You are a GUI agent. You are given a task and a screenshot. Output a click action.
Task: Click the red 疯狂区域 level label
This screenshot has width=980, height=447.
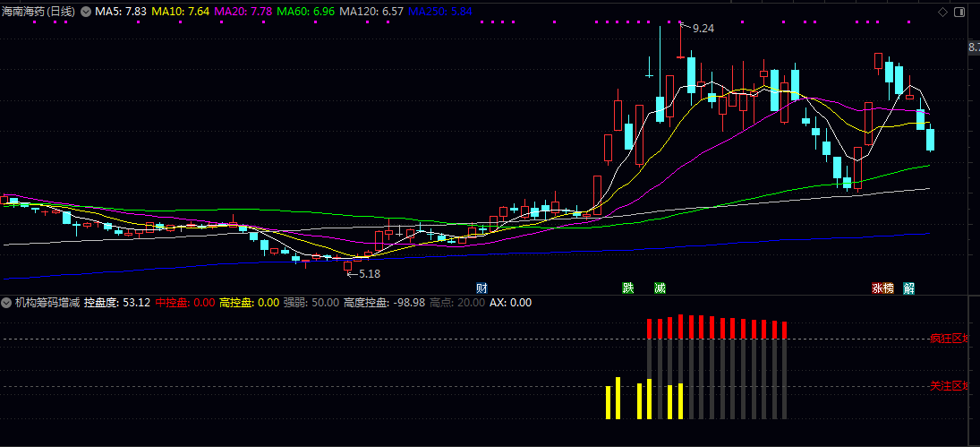pos(950,340)
